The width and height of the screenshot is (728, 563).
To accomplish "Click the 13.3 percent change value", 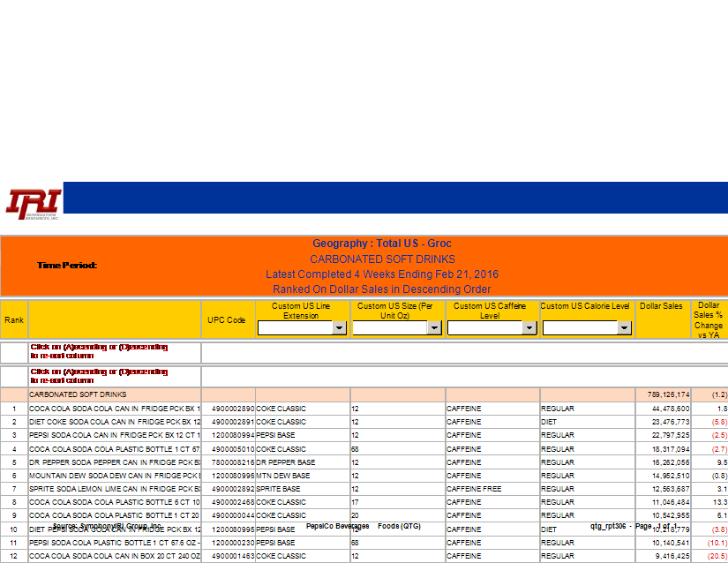I will tap(722, 502).
